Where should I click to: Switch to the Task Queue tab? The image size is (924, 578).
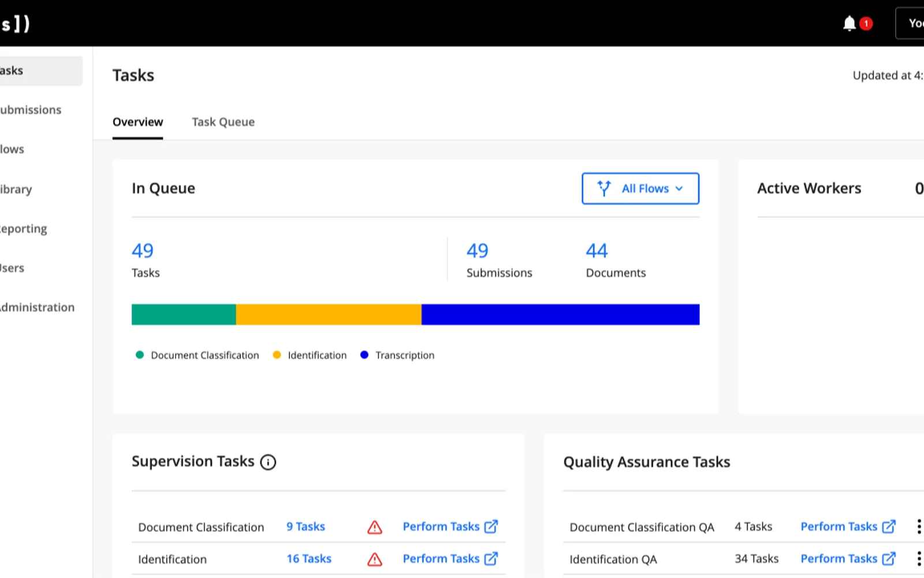pos(223,122)
